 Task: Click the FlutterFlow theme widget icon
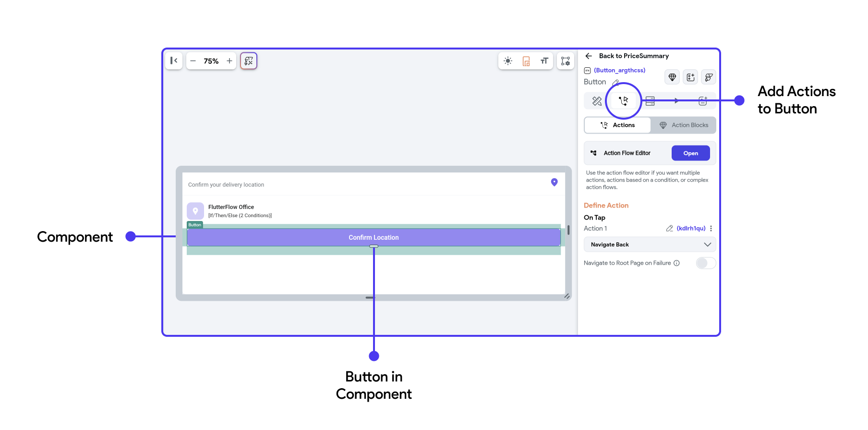709,77
